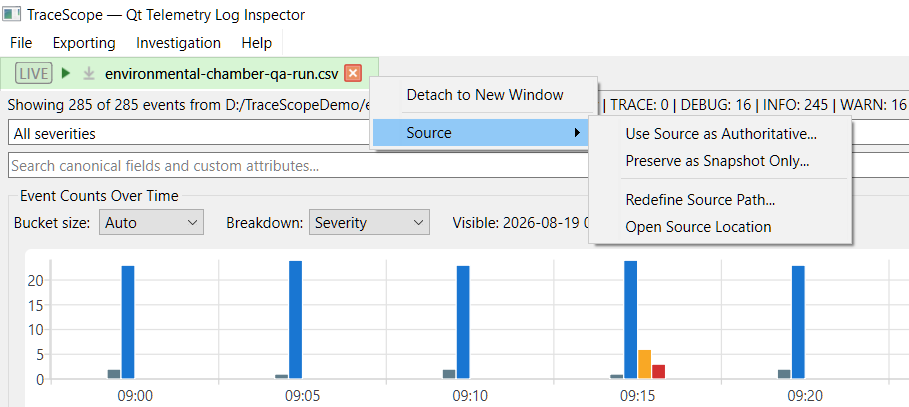Click the gray download arrow icon on the tab
The height and width of the screenshot is (407, 909).
pyautogui.click(x=89, y=74)
